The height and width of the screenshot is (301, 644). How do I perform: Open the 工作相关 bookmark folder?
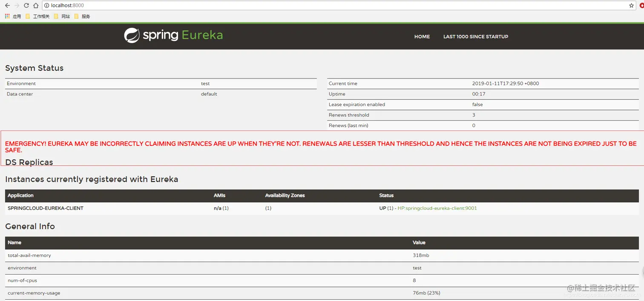click(37, 16)
